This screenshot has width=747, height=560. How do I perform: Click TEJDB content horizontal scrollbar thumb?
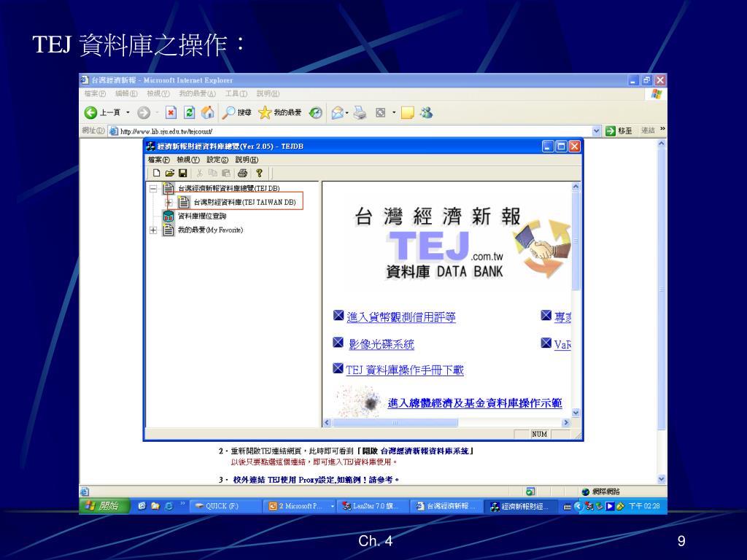(395, 422)
